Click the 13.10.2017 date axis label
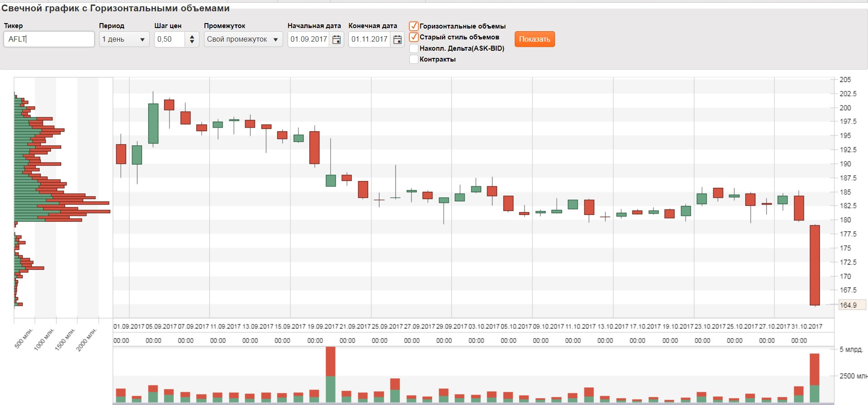The image size is (868, 405). [x=613, y=326]
